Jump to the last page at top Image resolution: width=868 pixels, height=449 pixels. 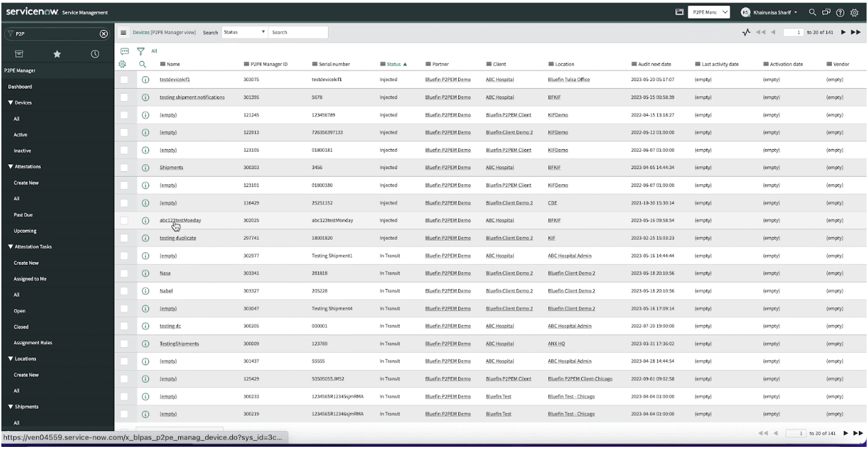coord(856,33)
